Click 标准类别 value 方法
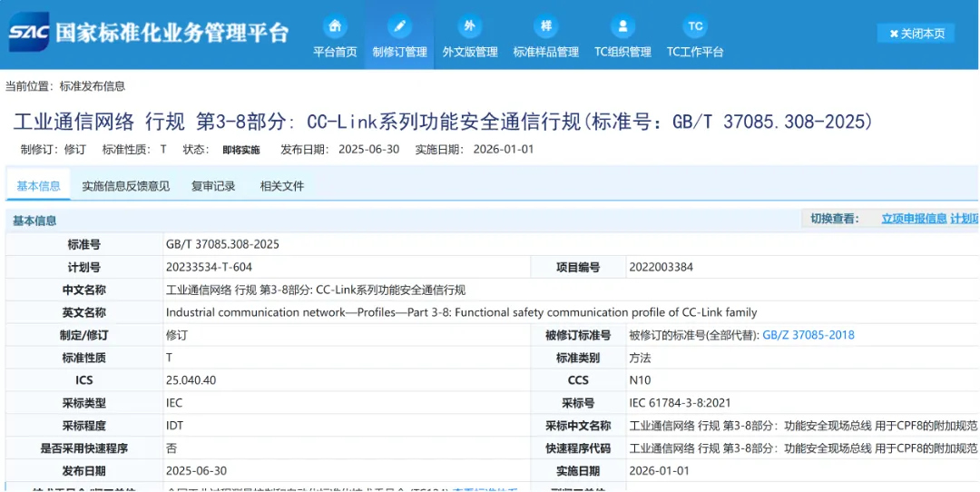This screenshot has height=492, width=980. click(x=640, y=359)
